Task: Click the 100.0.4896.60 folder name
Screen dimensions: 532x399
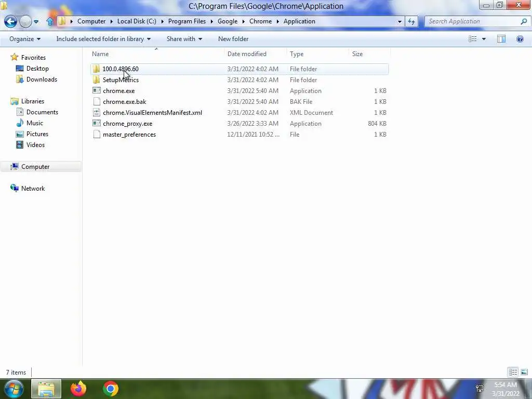Action: [x=121, y=69]
